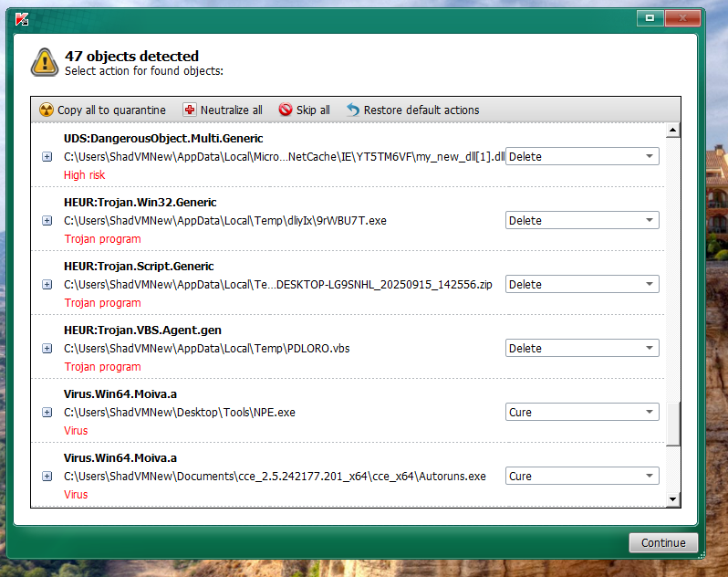This screenshot has height=577, width=728.
Task: Select HEUR:Trojan.VBS.Agent.gen threat name
Action: pyautogui.click(x=142, y=330)
